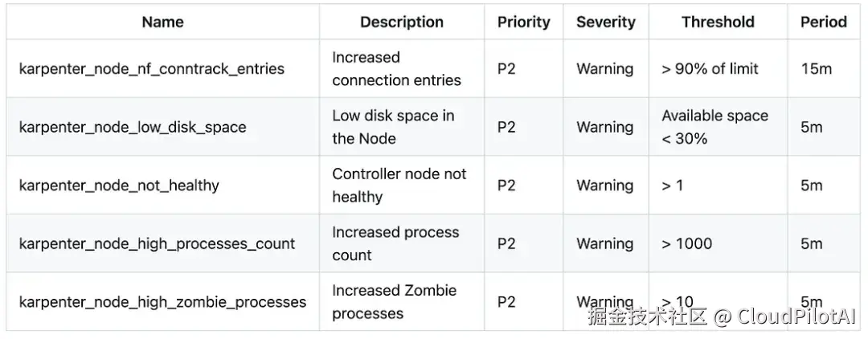Select the Threshold column header
The width and height of the screenshot is (868, 339).
pyautogui.click(x=718, y=22)
